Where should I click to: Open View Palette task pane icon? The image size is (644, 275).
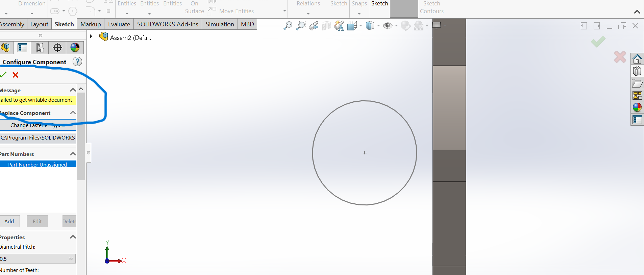[637, 96]
